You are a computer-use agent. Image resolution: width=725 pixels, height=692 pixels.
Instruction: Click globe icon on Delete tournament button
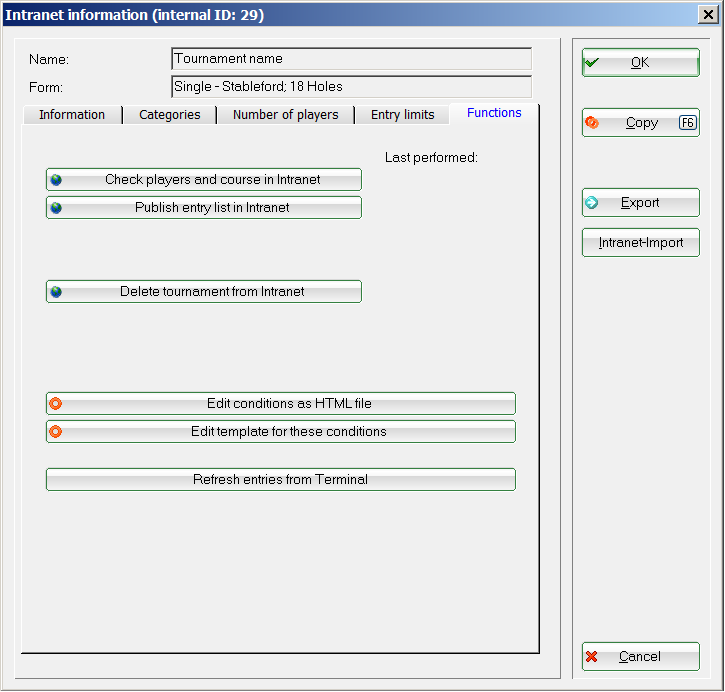pos(56,292)
